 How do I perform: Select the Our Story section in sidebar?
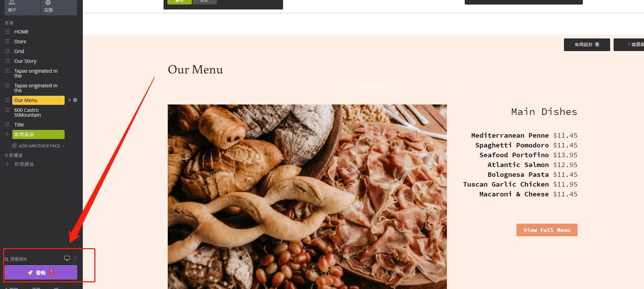25,61
